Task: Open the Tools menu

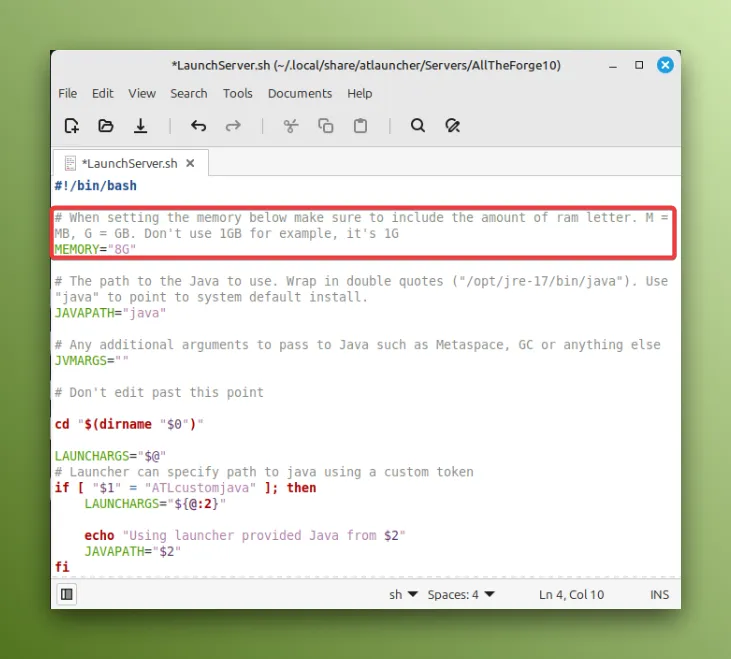Action: pyautogui.click(x=238, y=93)
